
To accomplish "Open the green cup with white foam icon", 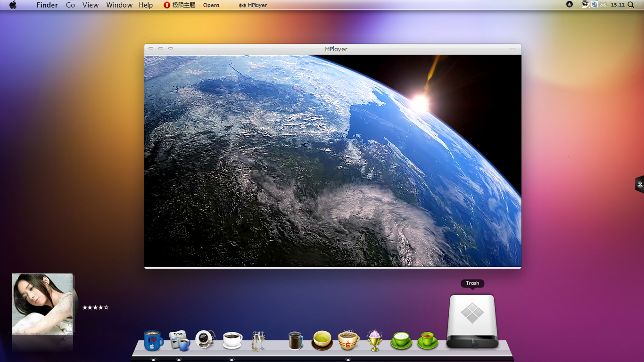I will tap(401, 340).
